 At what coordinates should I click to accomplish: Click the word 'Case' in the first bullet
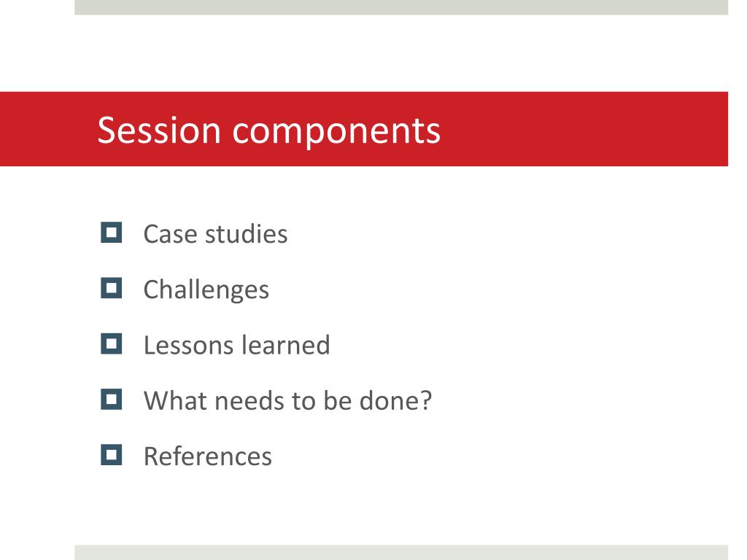click(x=170, y=234)
